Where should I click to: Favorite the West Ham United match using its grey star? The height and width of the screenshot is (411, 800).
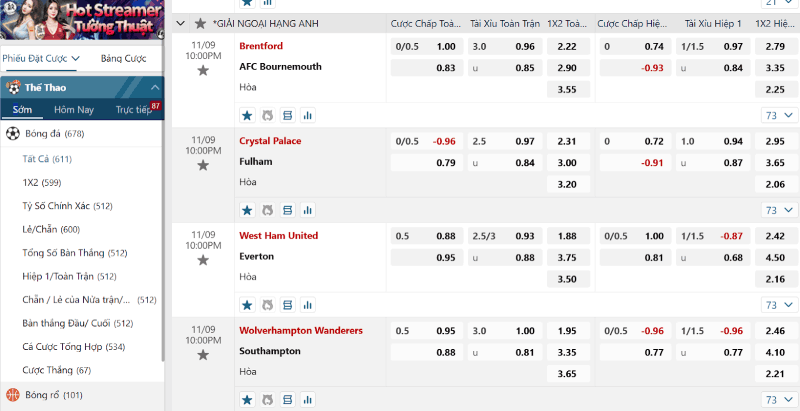click(x=203, y=260)
